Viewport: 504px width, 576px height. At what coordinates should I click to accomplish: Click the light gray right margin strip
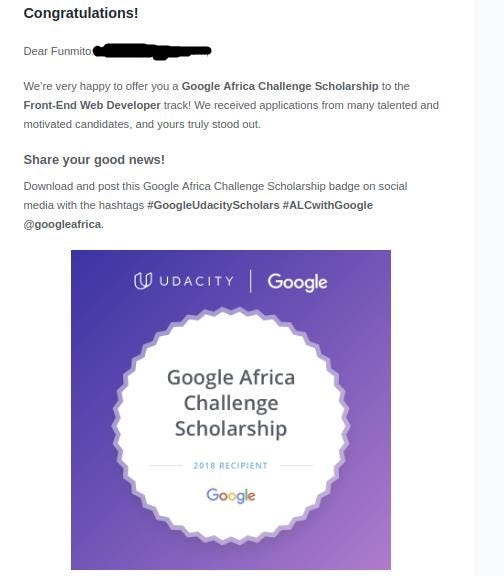489,288
